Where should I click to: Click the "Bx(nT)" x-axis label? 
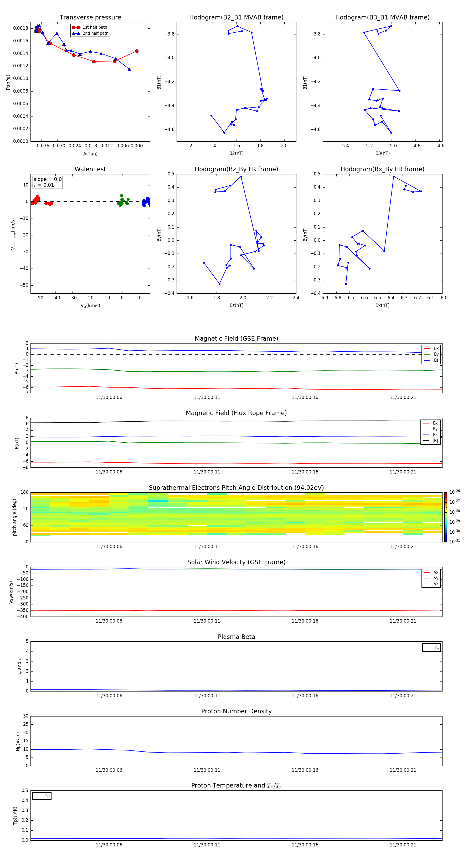tap(382, 305)
